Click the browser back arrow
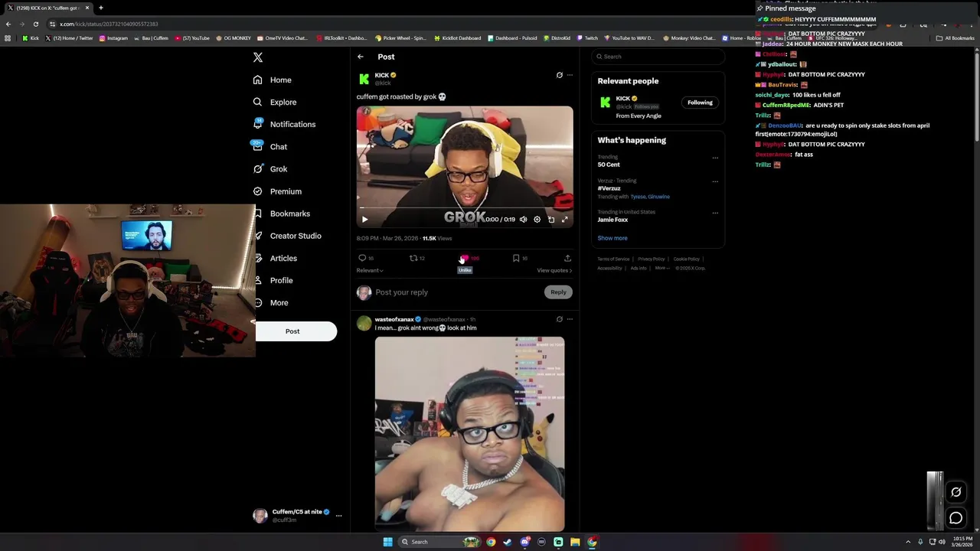Viewport: 980px width, 551px height. 8,24
